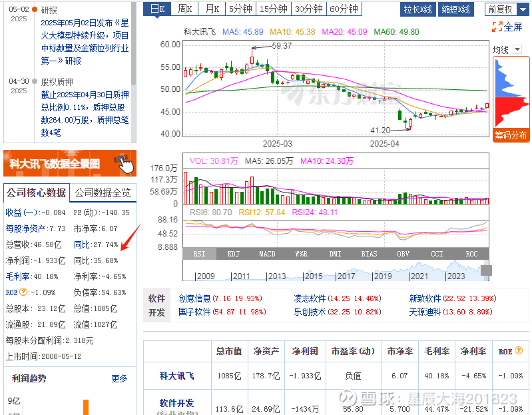Click the orange 05-02 timeline dot
The height and width of the screenshot is (415, 532).
click(34, 9)
